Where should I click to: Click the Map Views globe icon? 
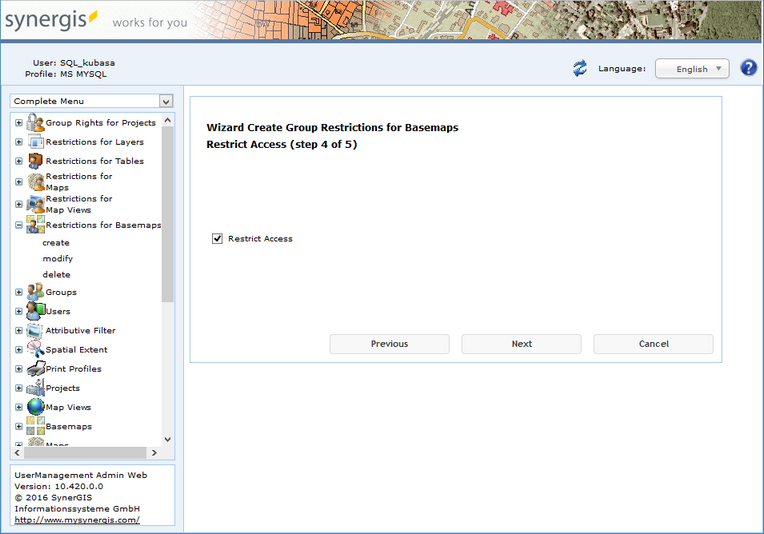coord(36,407)
